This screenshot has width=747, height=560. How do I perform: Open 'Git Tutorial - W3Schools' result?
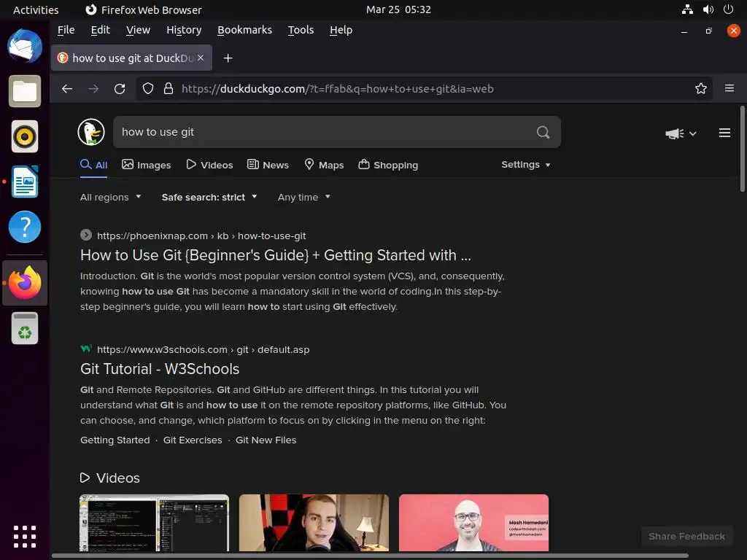click(x=160, y=369)
